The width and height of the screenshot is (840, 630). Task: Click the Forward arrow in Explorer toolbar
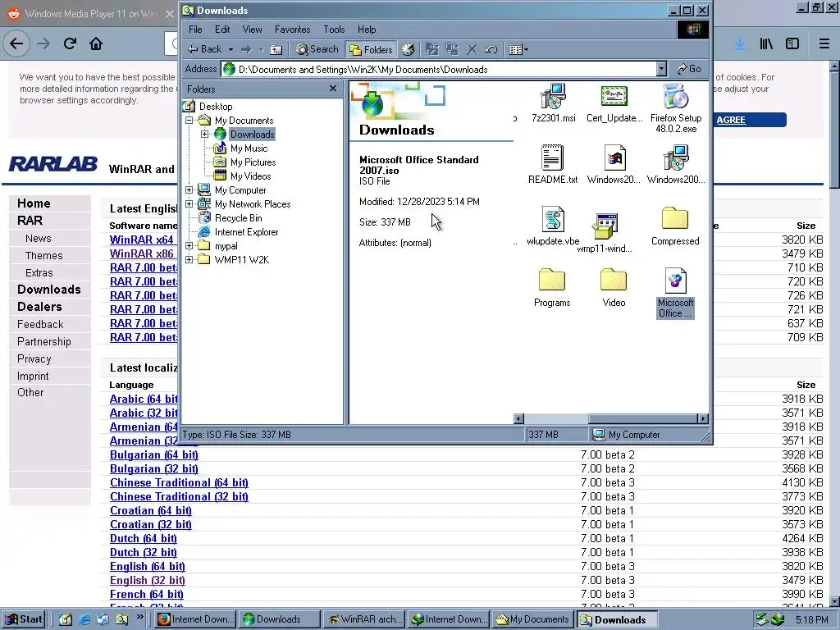(246, 50)
